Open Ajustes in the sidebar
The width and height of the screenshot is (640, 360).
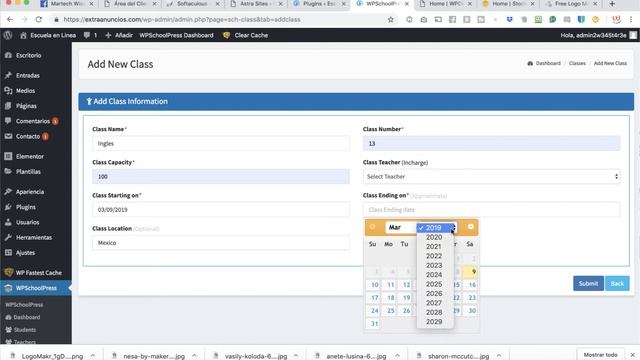[x=25, y=253]
